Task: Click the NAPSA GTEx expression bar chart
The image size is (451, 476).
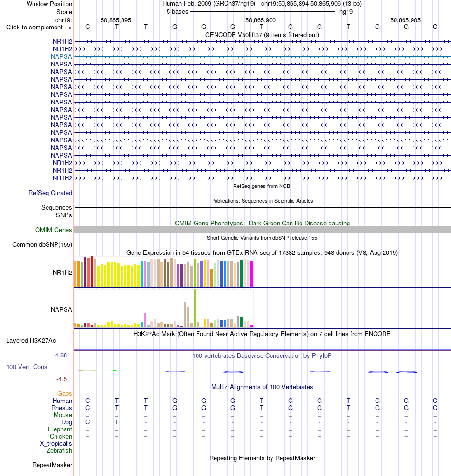Action: point(163,309)
